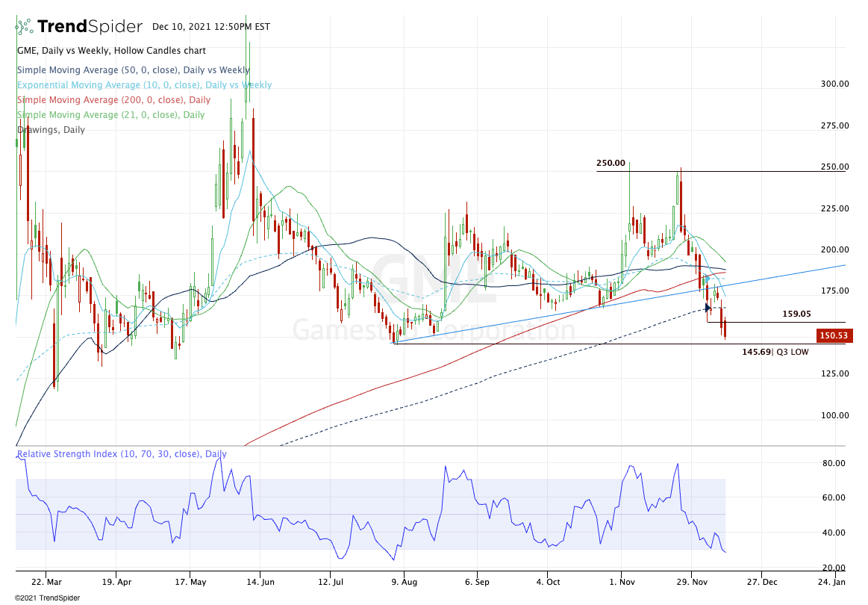Viewport: 868px width, 605px height.
Task: Click the 12. Jul date label
Action: [x=331, y=582]
